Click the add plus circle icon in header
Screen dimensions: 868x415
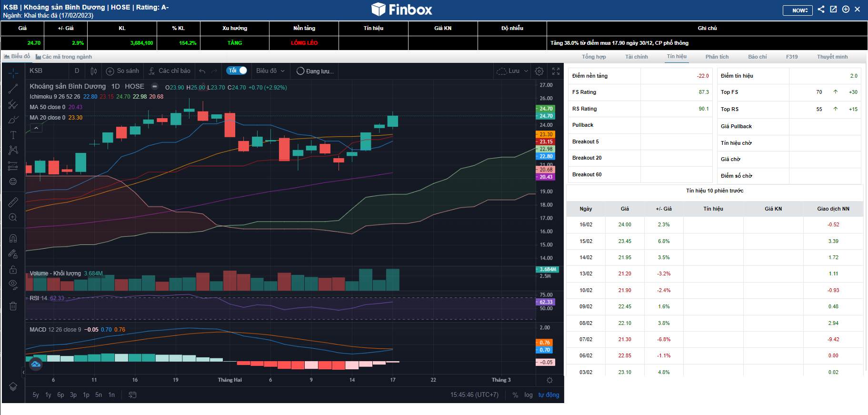[846, 9]
